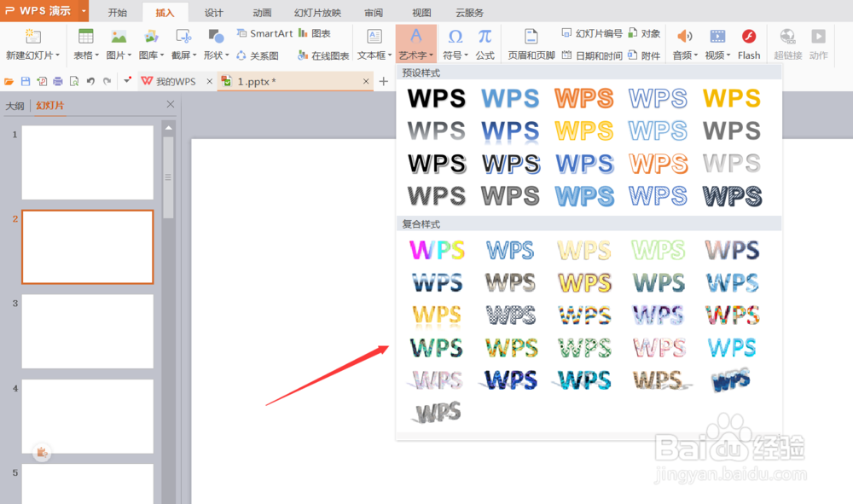
Task: Open the 幻灯片放映 (Slide Show) tab
Action: [x=317, y=13]
